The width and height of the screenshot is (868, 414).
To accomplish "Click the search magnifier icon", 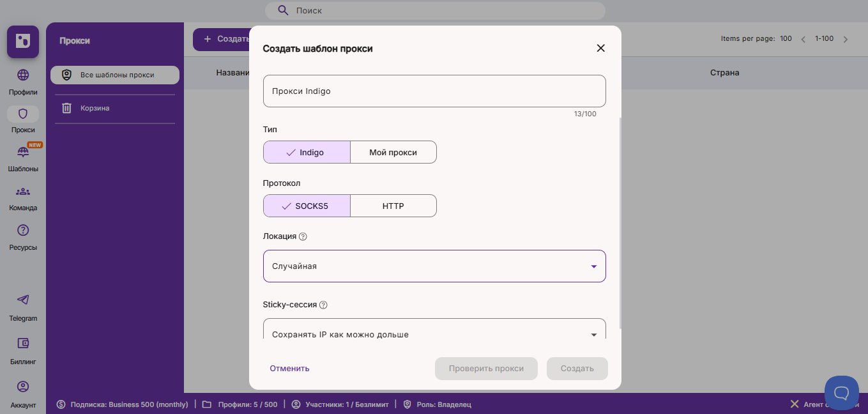I will (283, 10).
